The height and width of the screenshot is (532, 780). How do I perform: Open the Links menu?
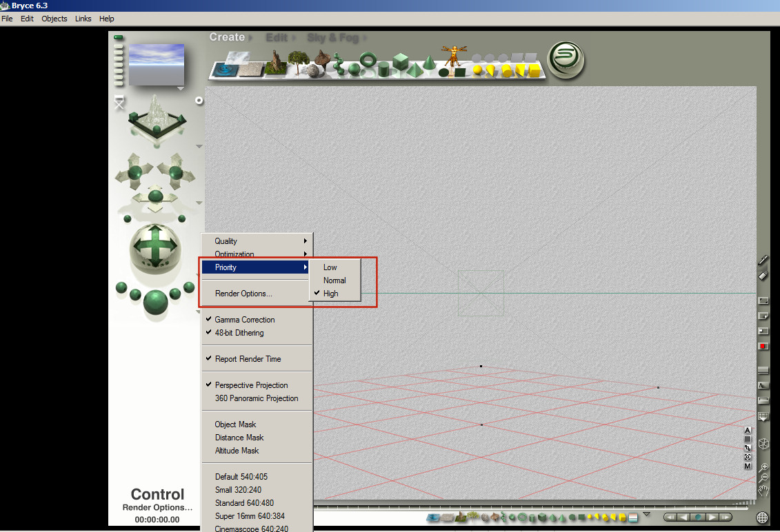tap(83, 19)
